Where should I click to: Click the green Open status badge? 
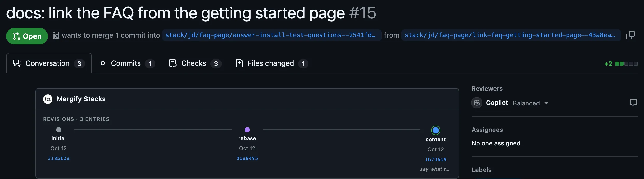click(x=27, y=36)
